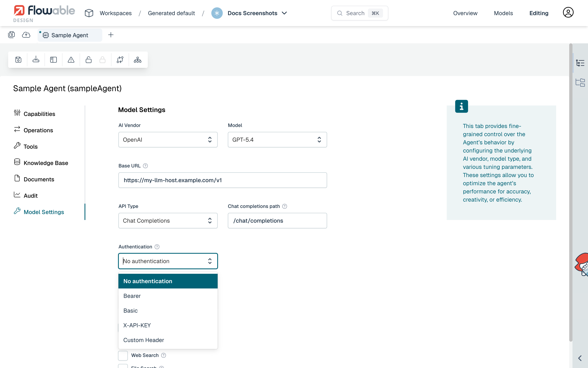The image size is (588, 368).
Task: Click the Generated default breadcrumb link
Action: pyautogui.click(x=171, y=13)
